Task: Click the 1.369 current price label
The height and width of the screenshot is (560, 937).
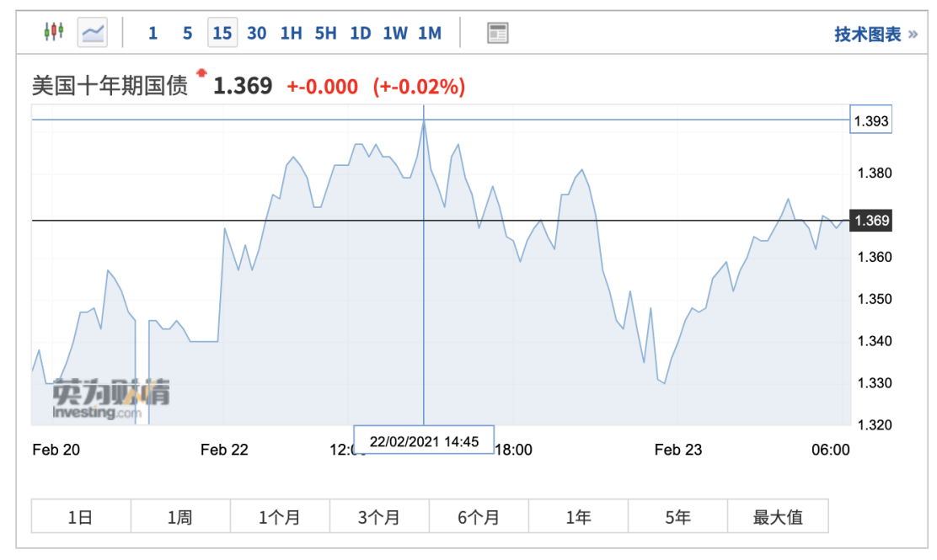Action: 871,221
